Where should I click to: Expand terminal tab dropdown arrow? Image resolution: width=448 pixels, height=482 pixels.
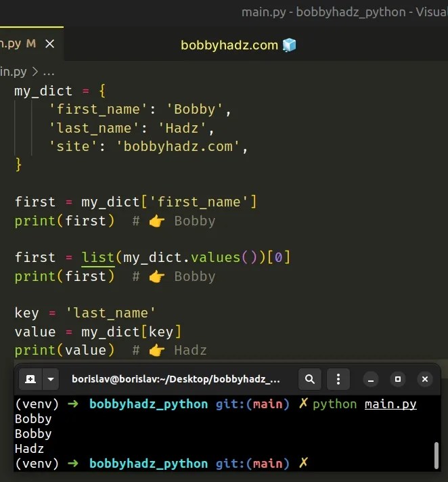51,379
